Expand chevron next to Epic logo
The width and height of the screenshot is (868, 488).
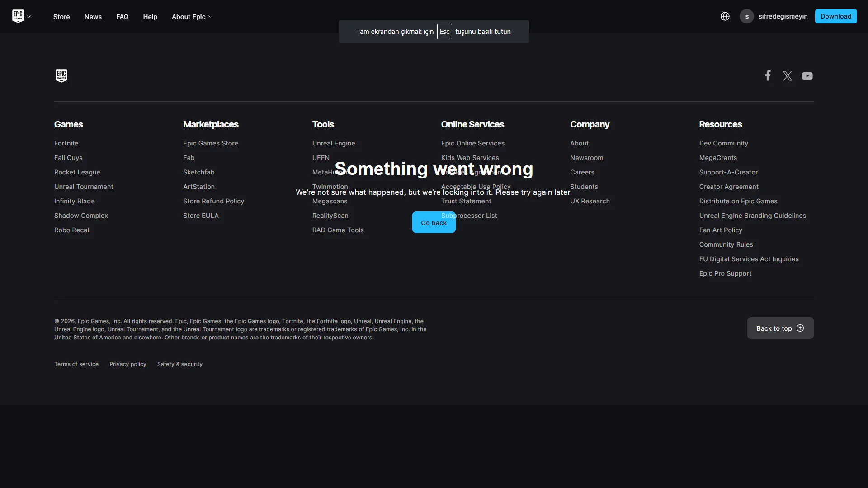pyautogui.click(x=29, y=17)
